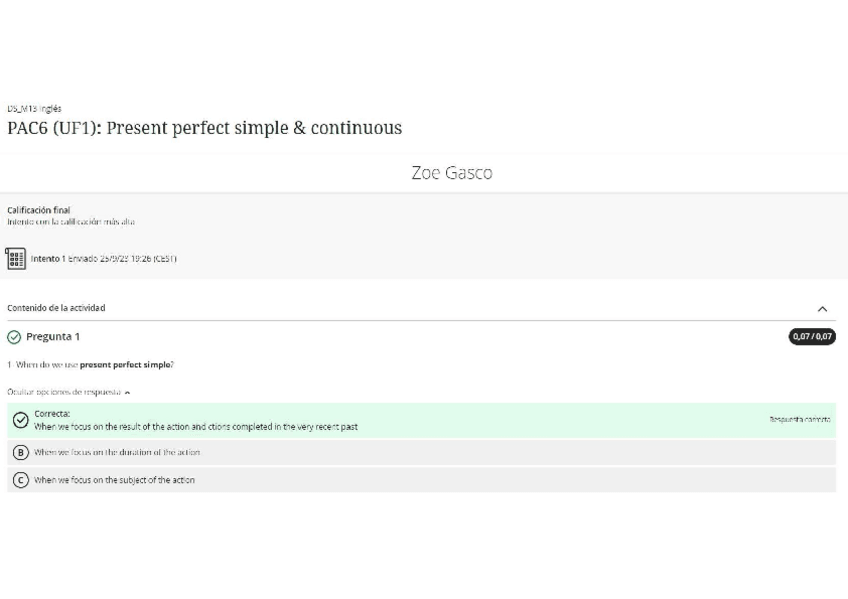Click the DS_M13 Inglés course breadcrumb
This screenshot has width=848, height=599.
[34, 108]
